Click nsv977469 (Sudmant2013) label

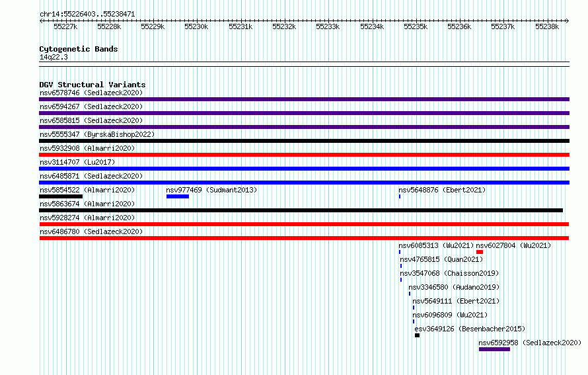(x=211, y=190)
